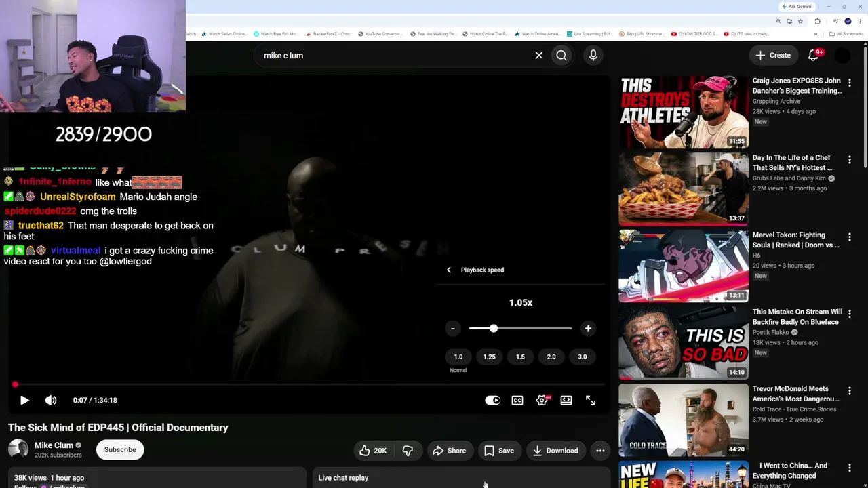Open the Chrome profile avatar

pyautogui.click(x=848, y=21)
